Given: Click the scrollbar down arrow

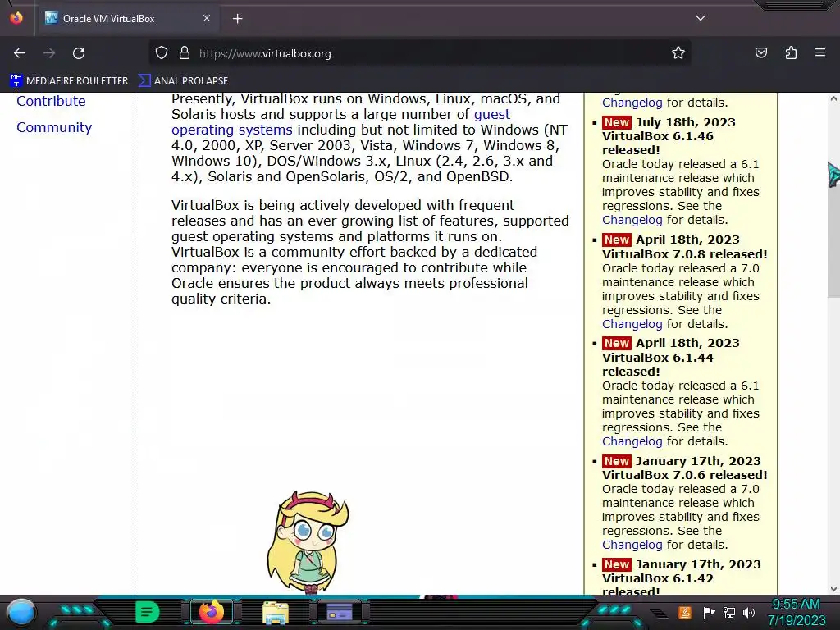Looking at the screenshot, I should coord(833,589).
